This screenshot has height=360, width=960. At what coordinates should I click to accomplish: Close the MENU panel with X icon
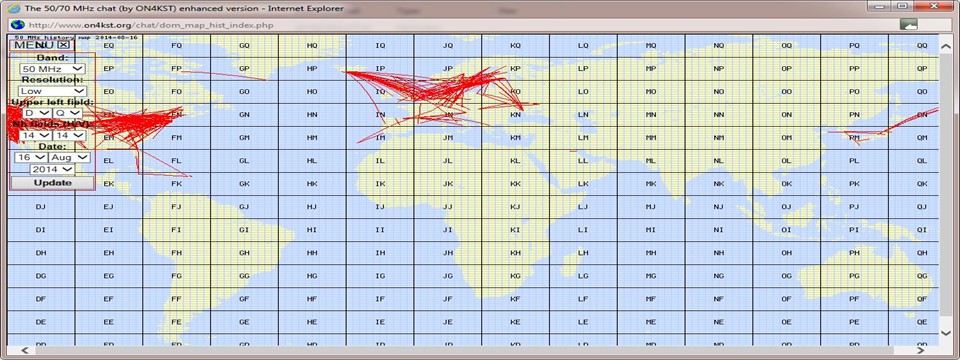64,45
